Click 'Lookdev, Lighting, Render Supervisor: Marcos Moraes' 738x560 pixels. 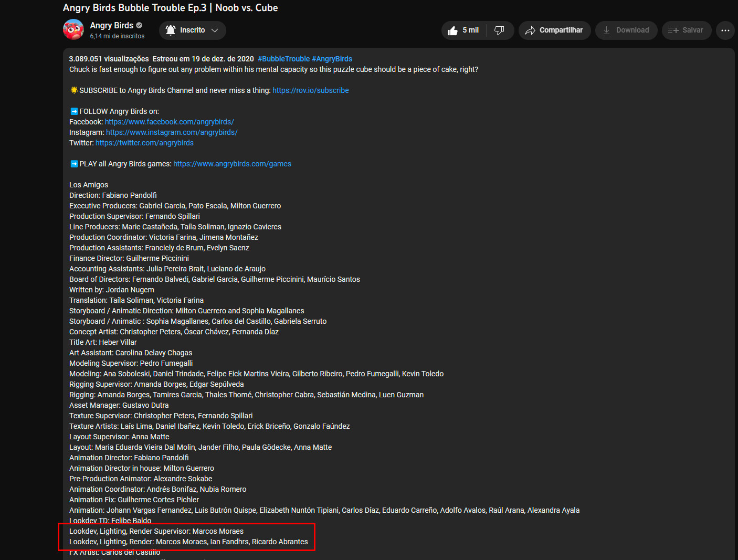click(x=156, y=531)
